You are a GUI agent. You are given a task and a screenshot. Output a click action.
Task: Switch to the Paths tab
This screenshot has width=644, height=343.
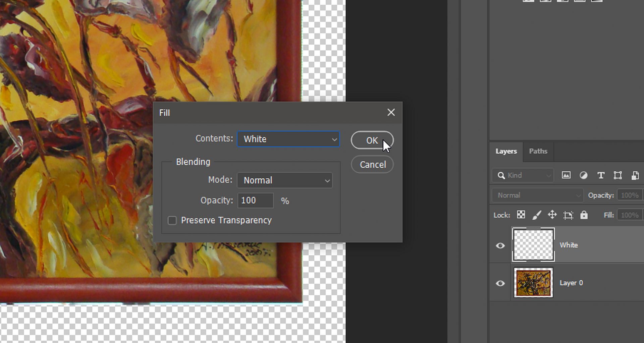(538, 151)
